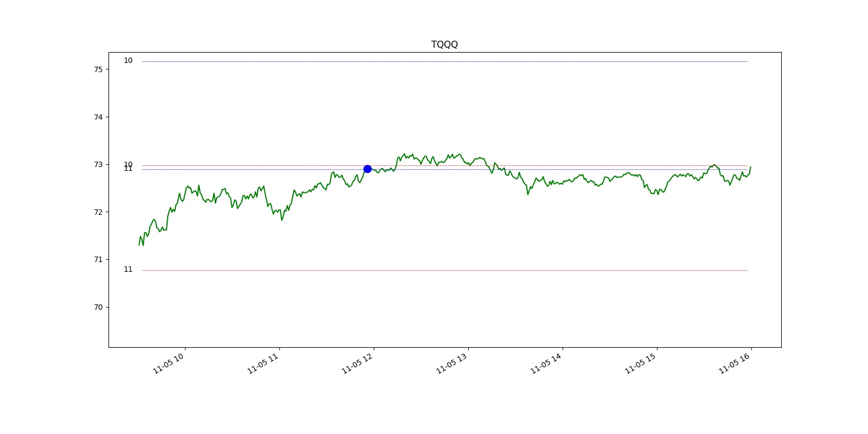Click the x-axis label 11-05 13
The image size is (868, 434).
point(452,363)
